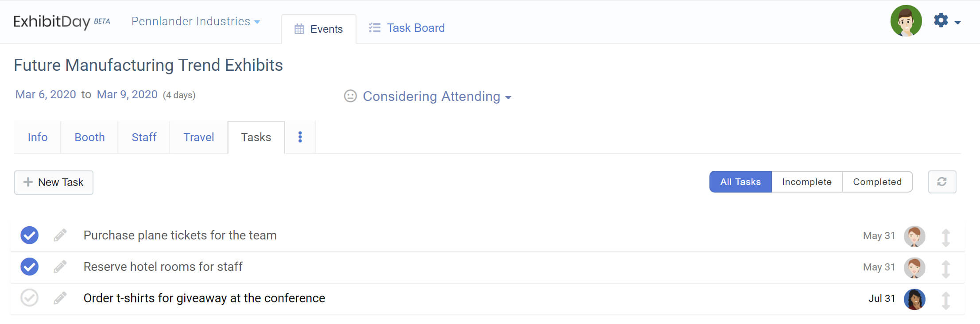This screenshot has width=980, height=324.
Task: Mark the t-shirts order task complete
Action: [30, 298]
